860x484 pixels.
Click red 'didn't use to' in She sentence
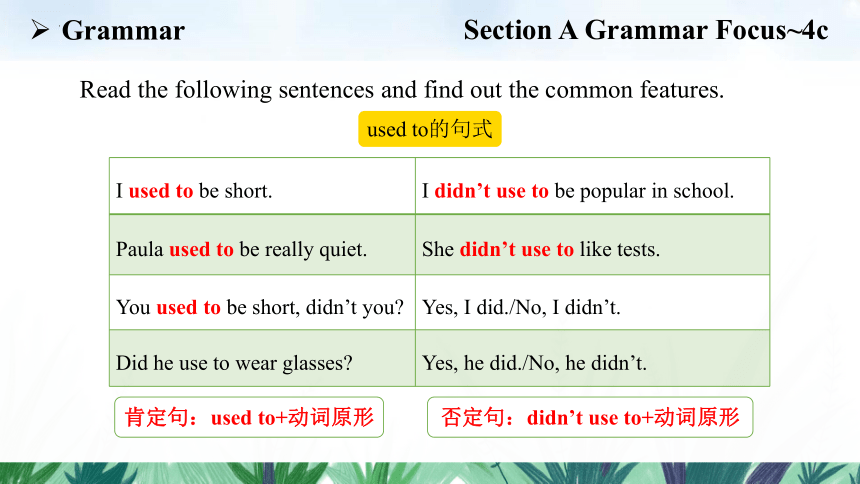point(517,250)
